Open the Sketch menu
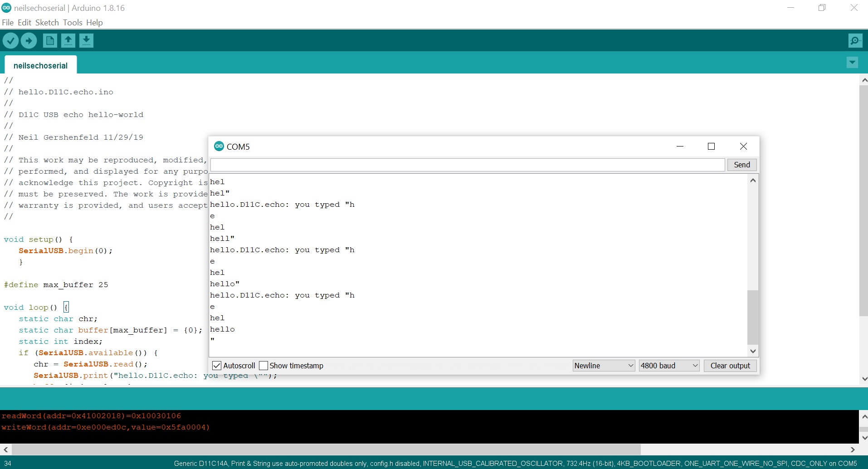This screenshot has height=469, width=868. (x=47, y=23)
